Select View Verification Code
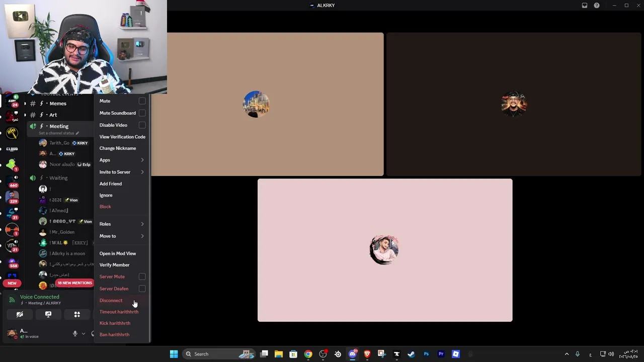 (122, 137)
